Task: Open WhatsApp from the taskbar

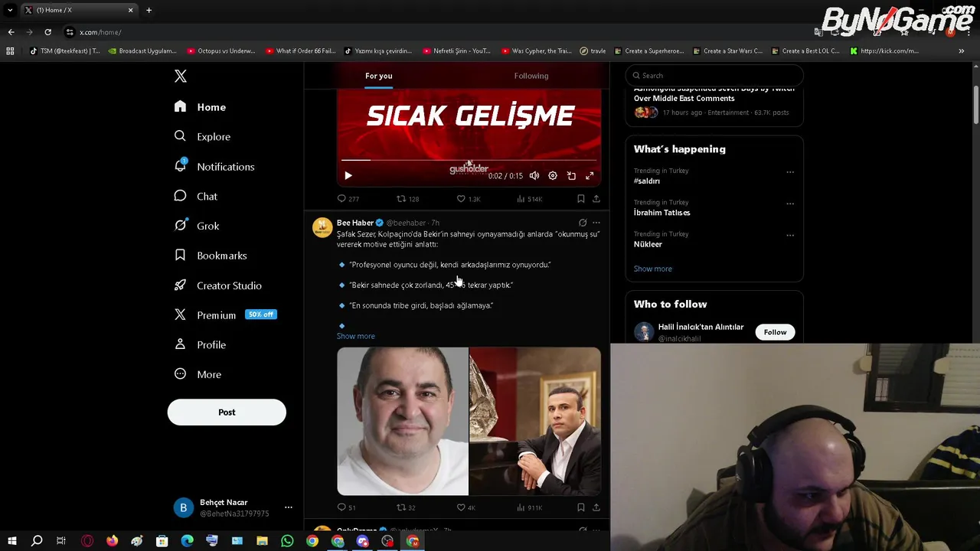Action: [x=287, y=541]
